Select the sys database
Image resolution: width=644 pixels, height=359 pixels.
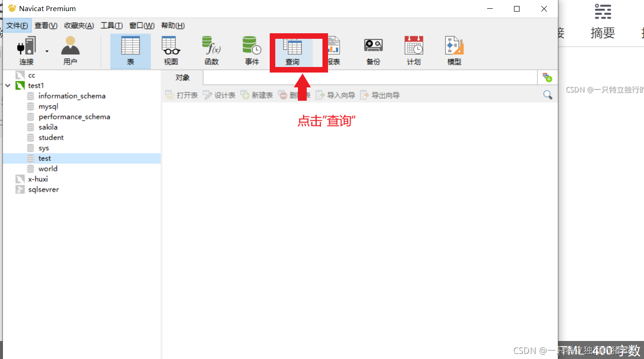click(x=44, y=148)
